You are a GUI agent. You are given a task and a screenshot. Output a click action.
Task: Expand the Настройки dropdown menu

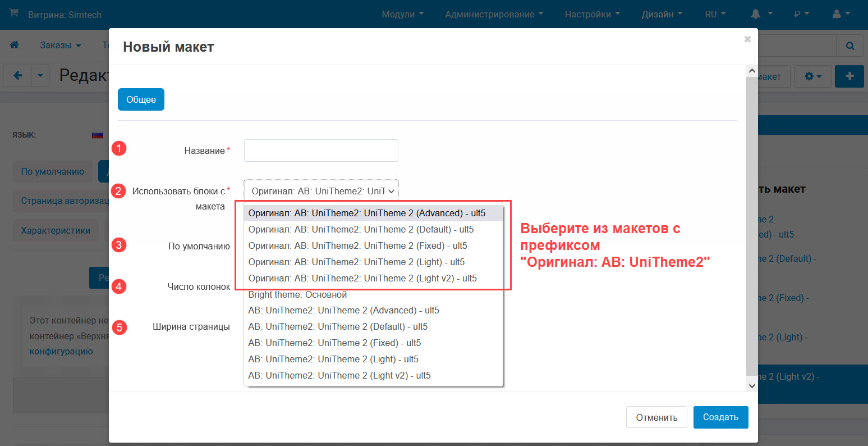pos(592,14)
